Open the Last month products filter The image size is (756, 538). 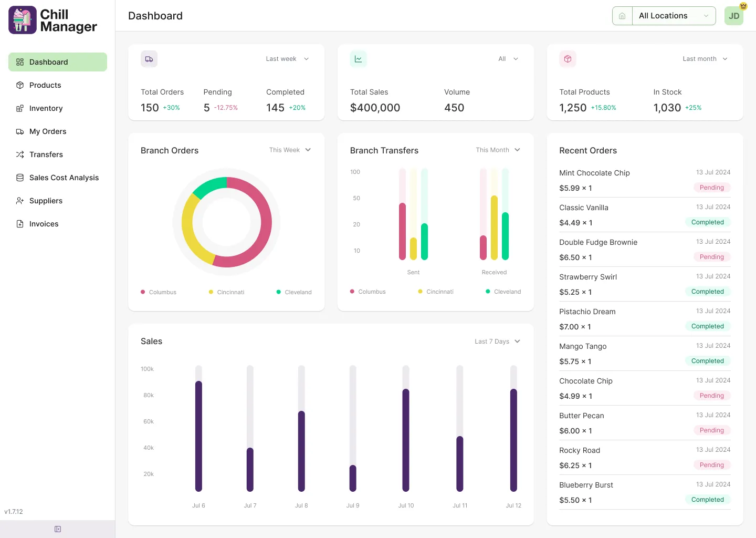pos(705,59)
